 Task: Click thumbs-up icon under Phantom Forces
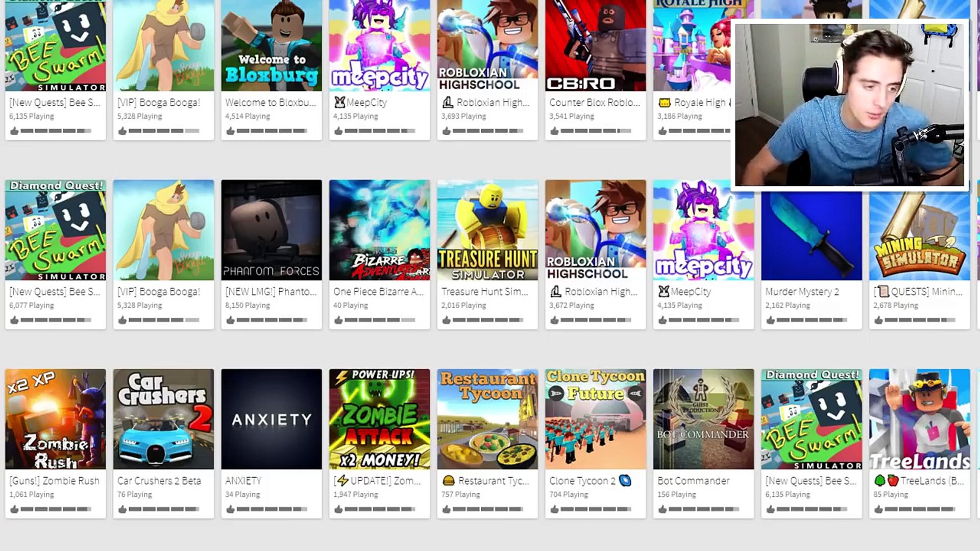(230, 320)
